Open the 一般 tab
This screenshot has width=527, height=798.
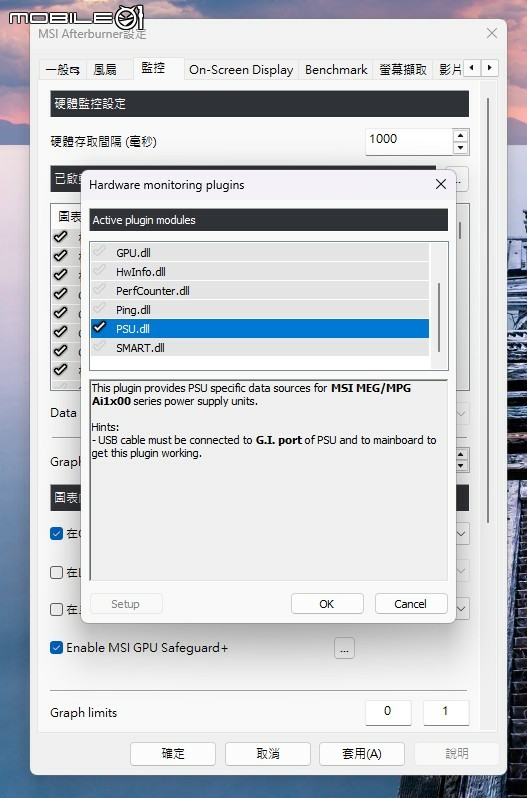tap(63, 70)
